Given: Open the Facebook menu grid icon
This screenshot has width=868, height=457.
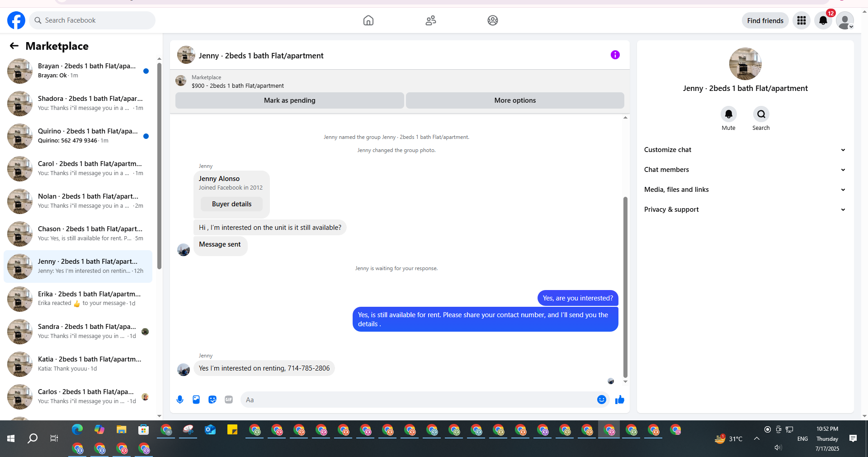Looking at the screenshot, I should point(802,20).
